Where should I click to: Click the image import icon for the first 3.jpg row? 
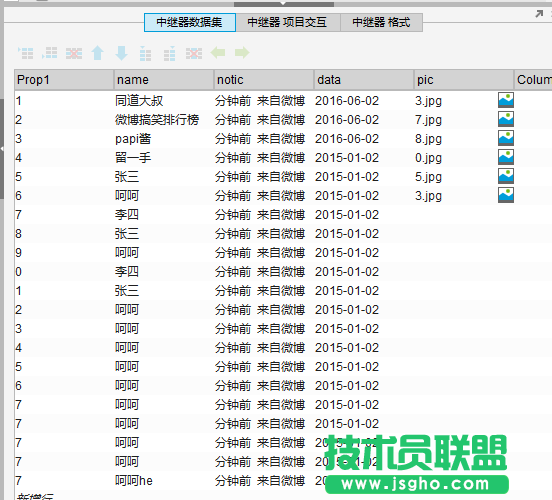click(506, 100)
